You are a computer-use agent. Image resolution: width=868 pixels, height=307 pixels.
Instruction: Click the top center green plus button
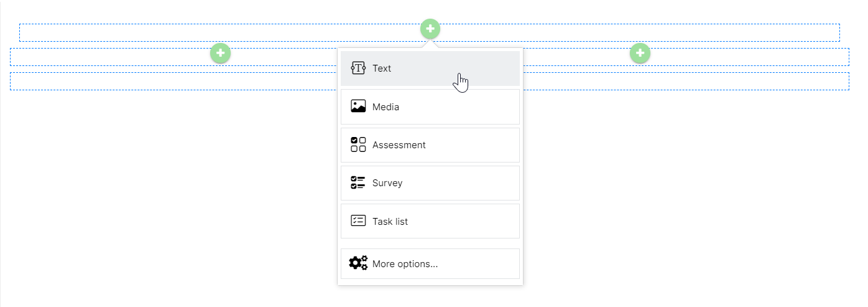pos(430,29)
